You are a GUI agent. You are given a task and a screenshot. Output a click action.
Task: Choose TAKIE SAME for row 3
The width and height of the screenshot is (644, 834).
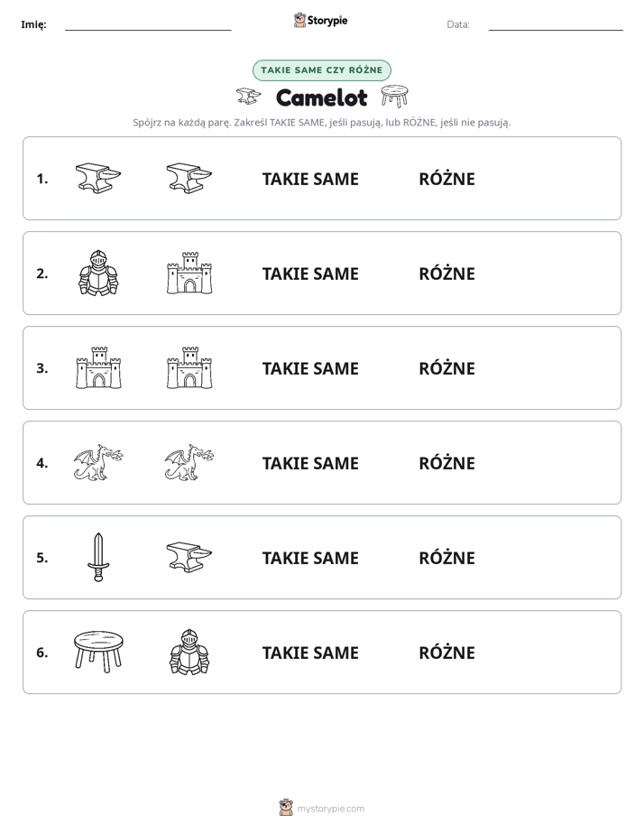tap(310, 368)
